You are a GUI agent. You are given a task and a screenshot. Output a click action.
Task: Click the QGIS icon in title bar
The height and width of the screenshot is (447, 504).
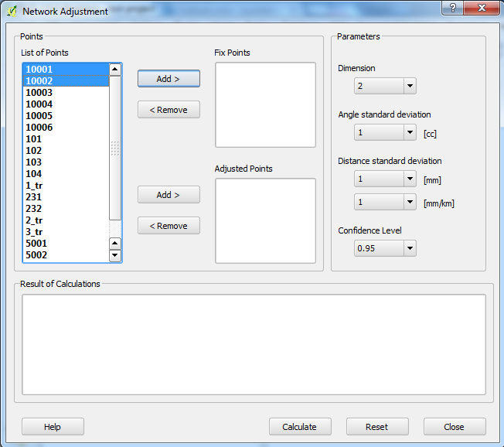pyautogui.click(x=11, y=12)
